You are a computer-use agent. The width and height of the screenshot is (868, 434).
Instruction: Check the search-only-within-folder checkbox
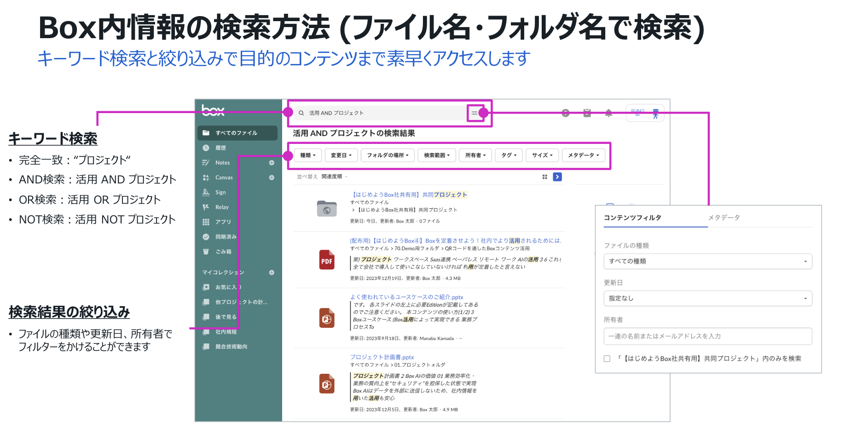click(x=607, y=359)
